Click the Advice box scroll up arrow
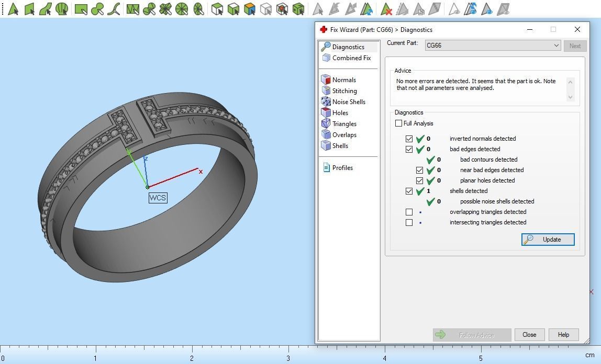The height and width of the screenshot is (364, 601). tap(570, 82)
